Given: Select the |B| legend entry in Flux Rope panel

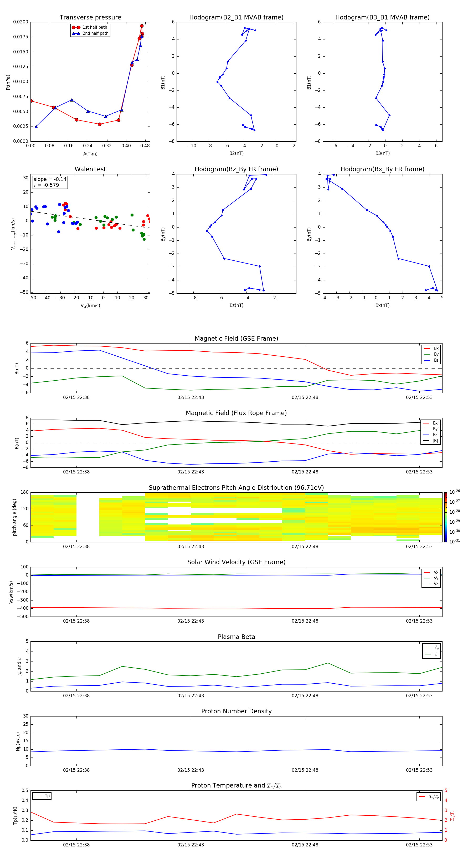Looking at the screenshot, I should point(431,441).
